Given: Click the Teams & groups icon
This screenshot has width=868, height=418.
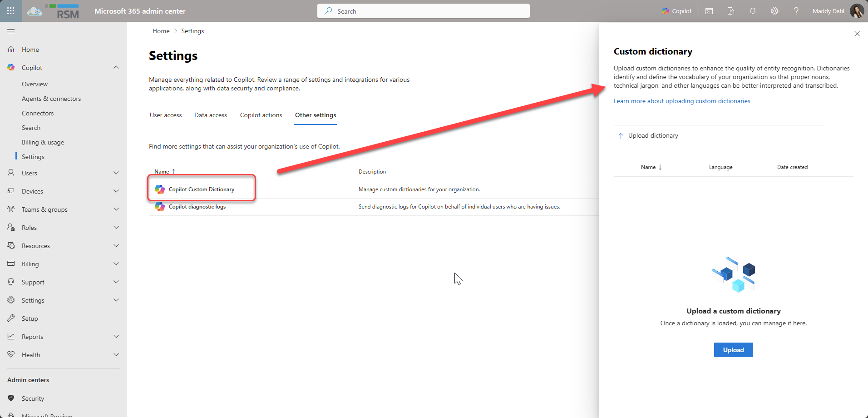Looking at the screenshot, I should [x=11, y=209].
